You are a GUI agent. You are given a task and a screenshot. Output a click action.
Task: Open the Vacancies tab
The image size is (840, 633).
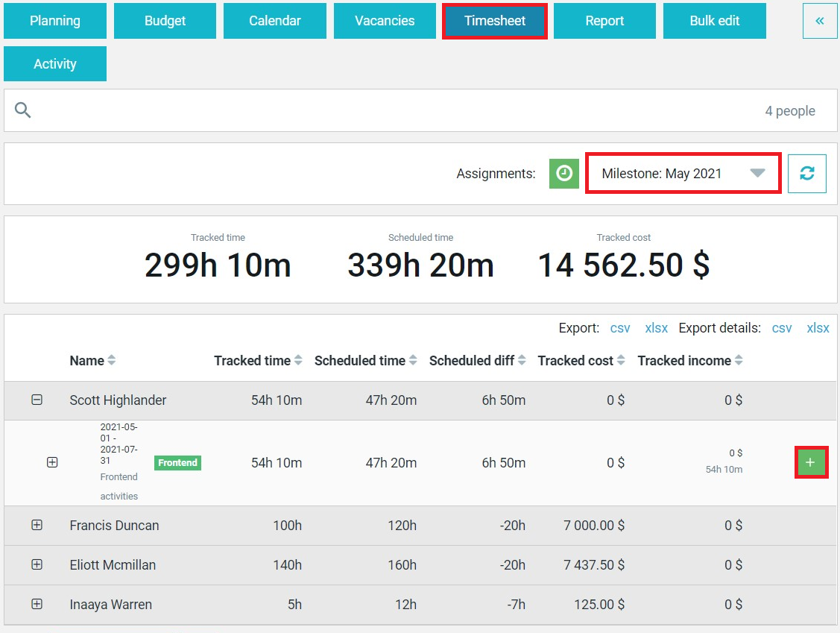pos(385,21)
